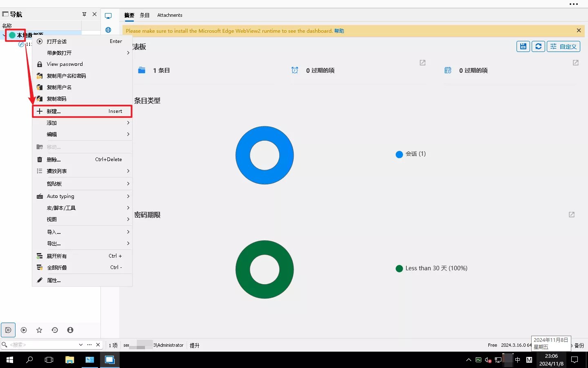Select the green data source tree item

[x=12, y=35]
